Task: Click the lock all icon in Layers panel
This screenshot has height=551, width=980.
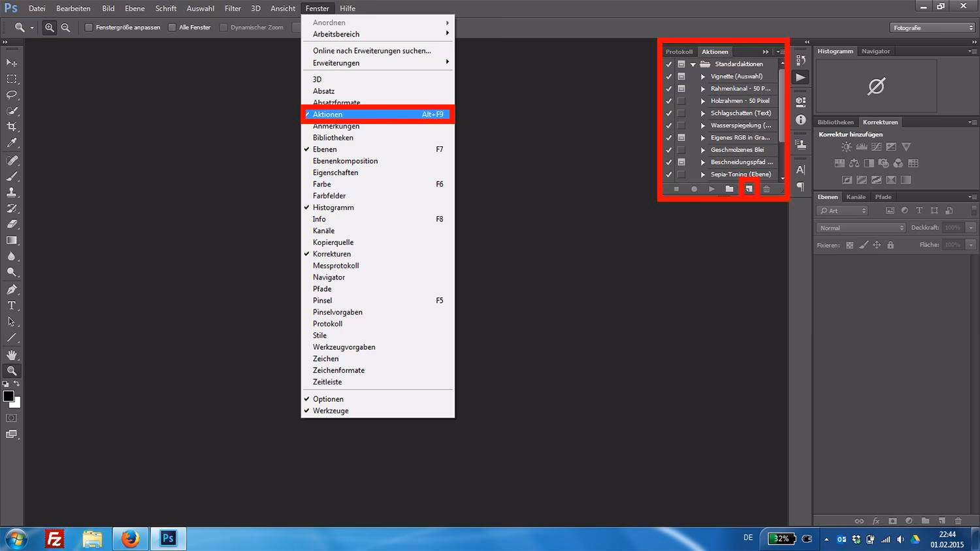Action: (x=890, y=245)
